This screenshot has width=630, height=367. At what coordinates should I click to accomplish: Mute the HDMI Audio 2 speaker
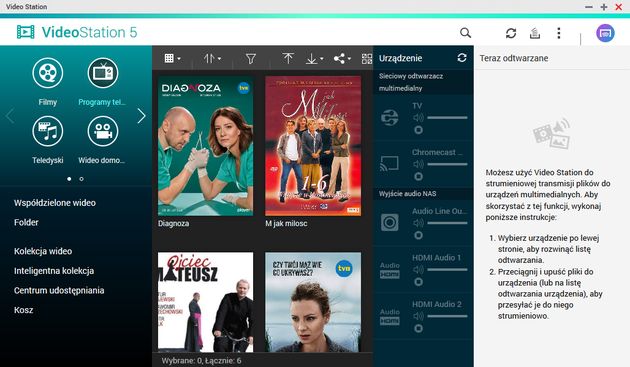[x=418, y=316]
